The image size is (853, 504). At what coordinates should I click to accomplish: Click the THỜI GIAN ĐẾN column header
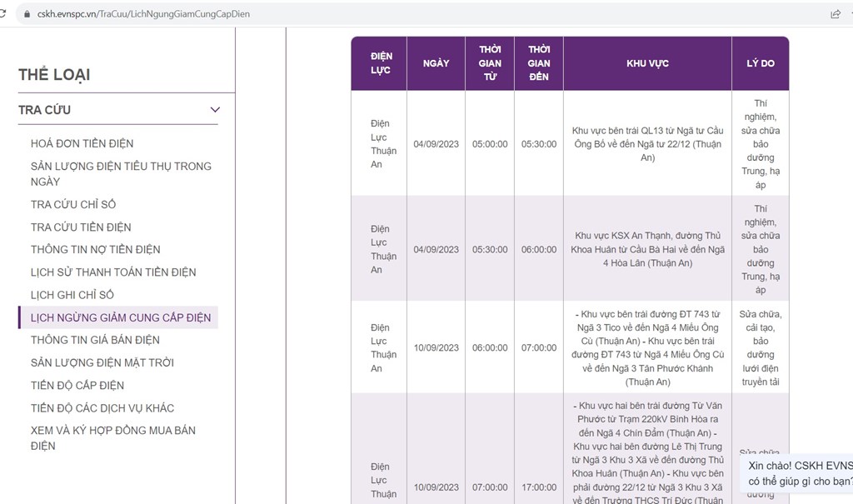point(539,63)
